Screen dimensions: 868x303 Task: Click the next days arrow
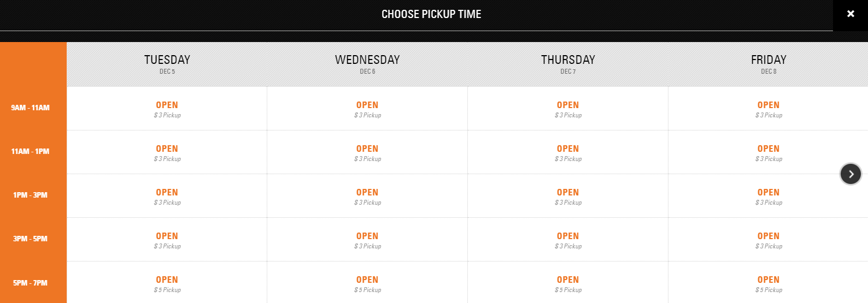pos(851,174)
